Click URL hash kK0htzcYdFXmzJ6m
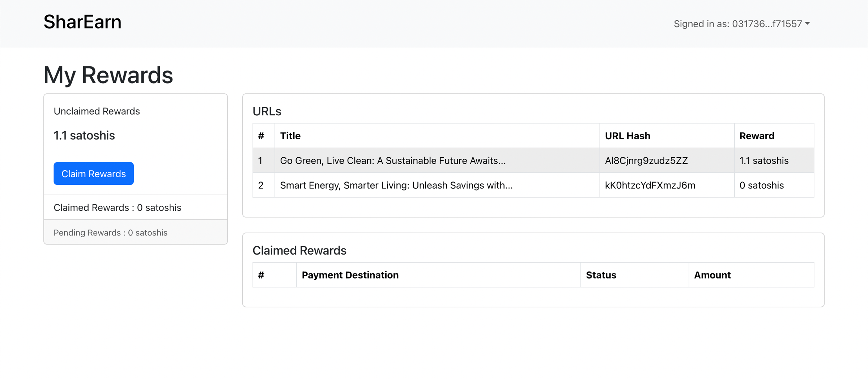This screenshot has height=379, width=868. [x=650, y=185]
